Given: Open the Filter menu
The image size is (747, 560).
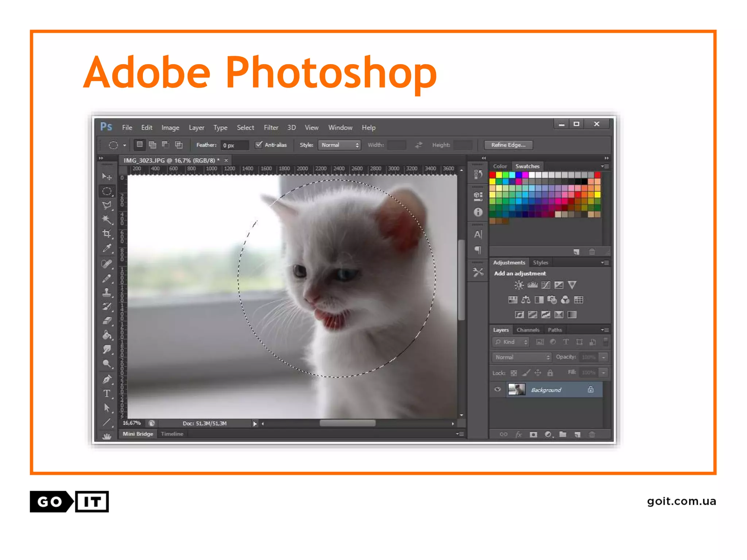Looking at the screenshot, I should tap(271, 128).
